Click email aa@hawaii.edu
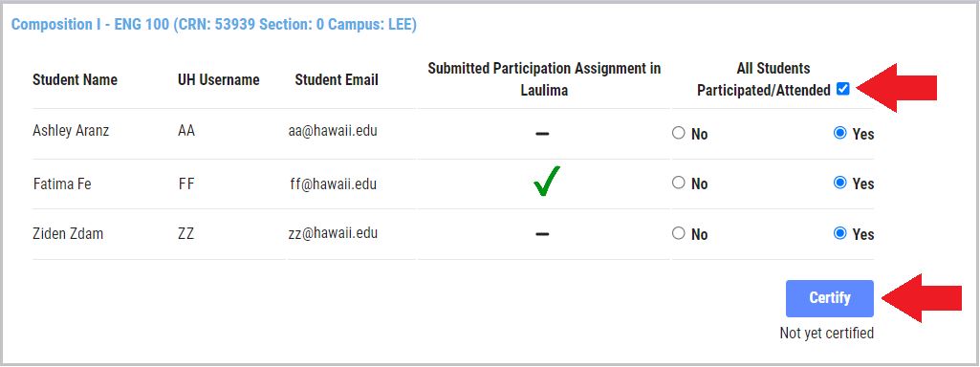 (x=329, y=131)
